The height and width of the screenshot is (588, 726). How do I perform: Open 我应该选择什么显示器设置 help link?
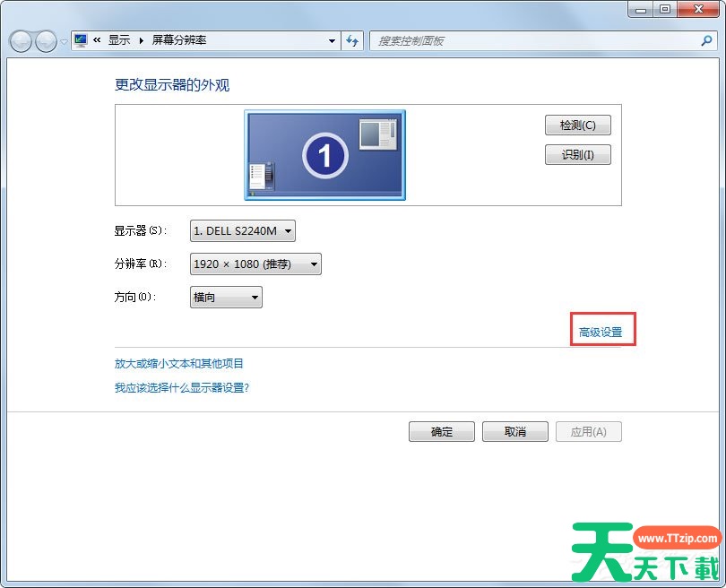pyautogui.click(x=182, y=387)
